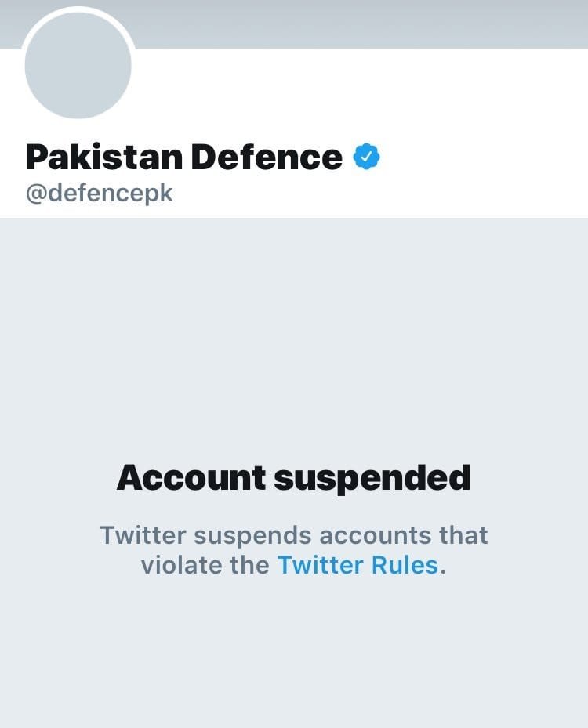
Task: Open the blank profile avatar placeholder
Action: [78, 67]
